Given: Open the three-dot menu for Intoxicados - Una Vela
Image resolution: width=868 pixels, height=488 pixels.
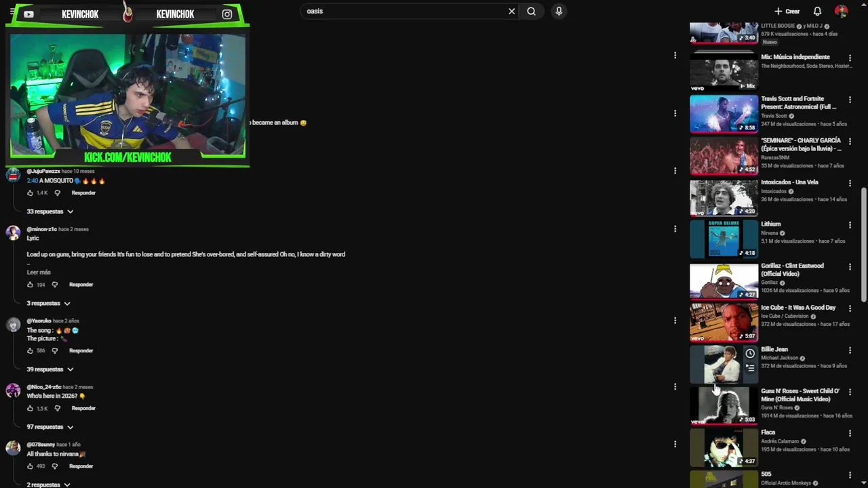Looking at the screenshot, I should point(850,183).
